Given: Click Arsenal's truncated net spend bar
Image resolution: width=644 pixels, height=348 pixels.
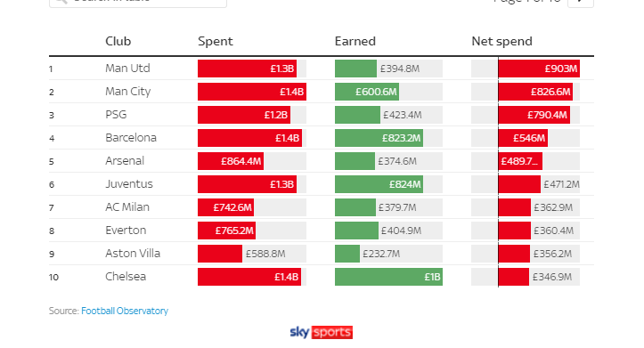Looking at the screenshot, I should [x=520, y=161].
